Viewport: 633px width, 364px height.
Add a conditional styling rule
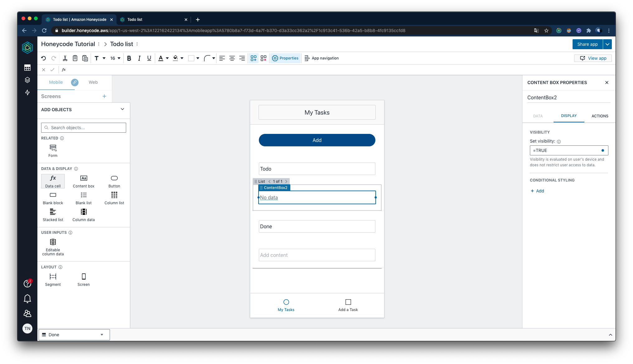click(x=537, y=191)
